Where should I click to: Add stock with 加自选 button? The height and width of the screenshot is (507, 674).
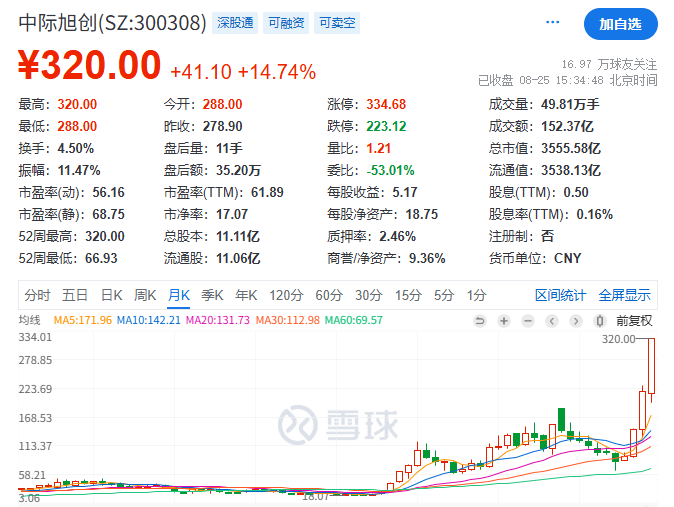pos(620,24)
